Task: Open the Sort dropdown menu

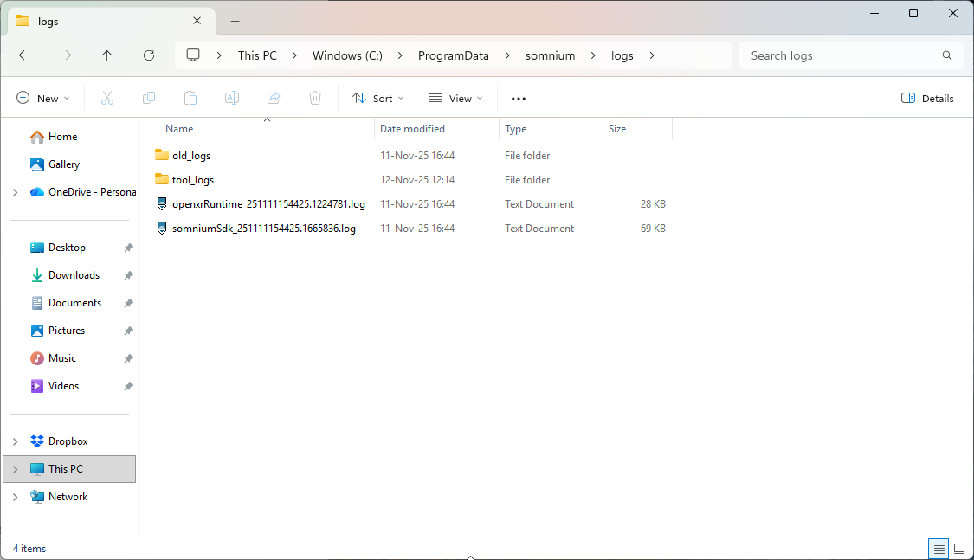Action: coord(378,99)
